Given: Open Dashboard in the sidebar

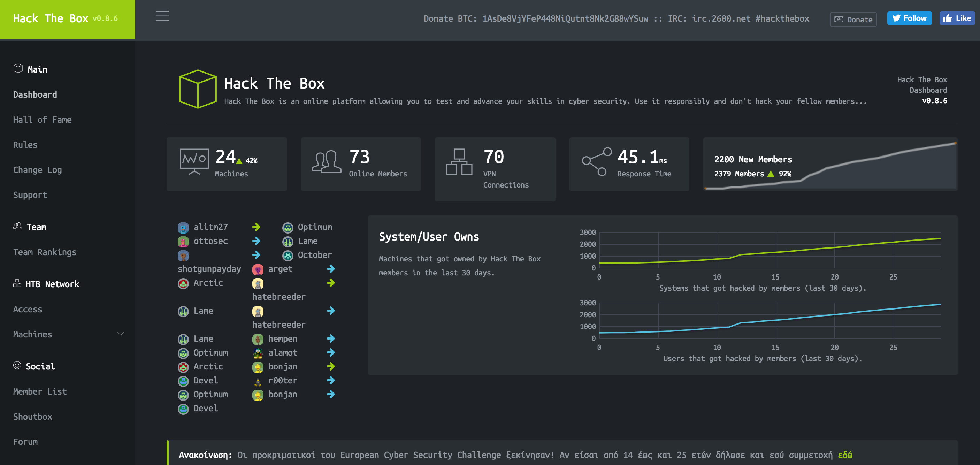Looking at the screenshot, I should click(35, 94).
